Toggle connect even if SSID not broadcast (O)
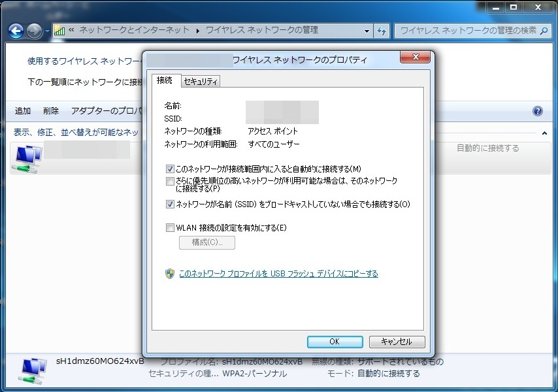This screenshot has height=392, width=558. (170, 204)
